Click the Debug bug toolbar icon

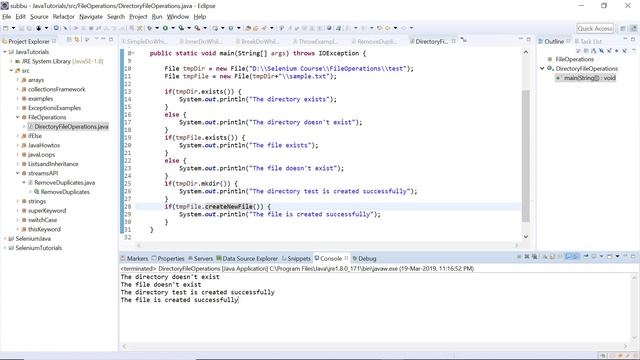click(x=149, y=28)
